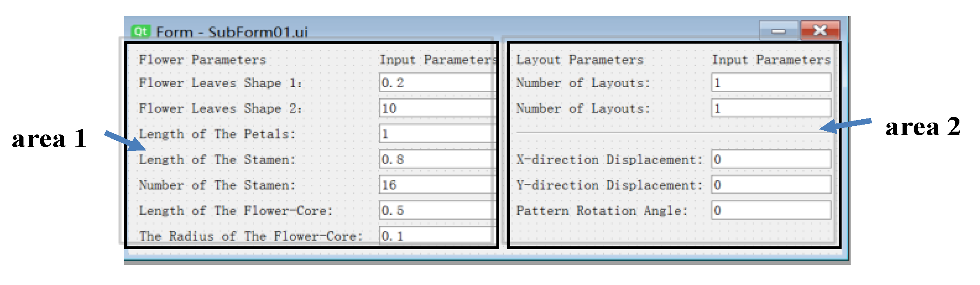Screen dimensions: 980x285
Task: Focus the Flower Leaves Shape 2 field
Action: pyautogui.click(x=437, y=109)
